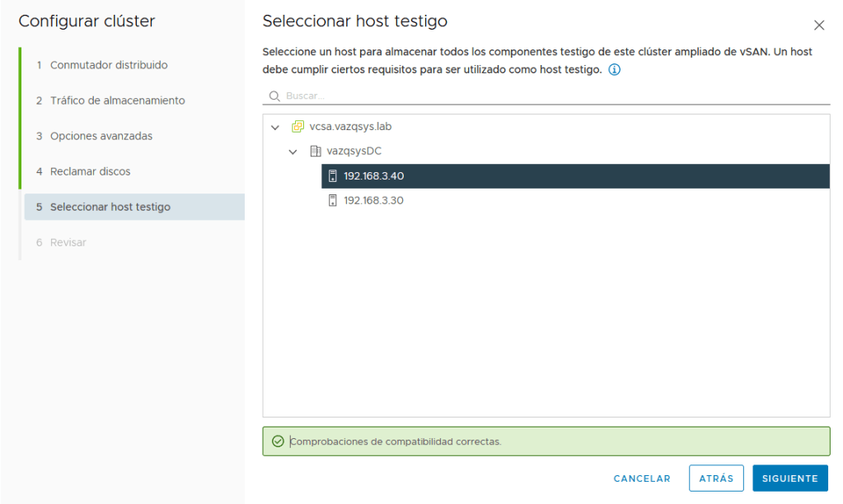The width and height of the screenshot is (843, 504).
Task: Return to step 4 Reclamar discos
Action: (90, 171)
